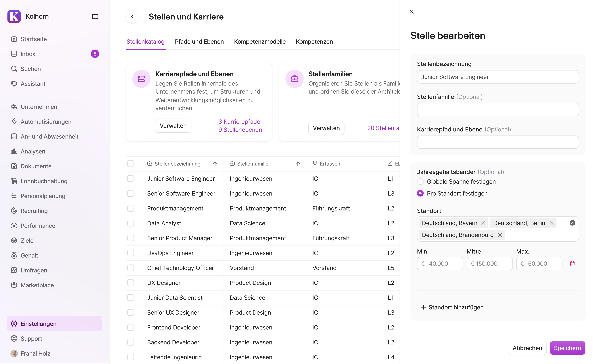Toggle select-all checkbox in table header
The height and width of the screenshot is (364, 595).
131,164
